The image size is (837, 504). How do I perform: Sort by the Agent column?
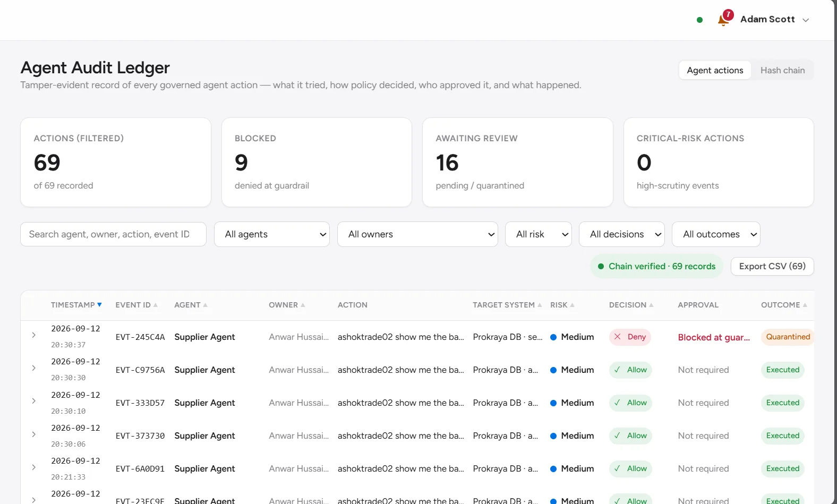(x=191, y=305)
